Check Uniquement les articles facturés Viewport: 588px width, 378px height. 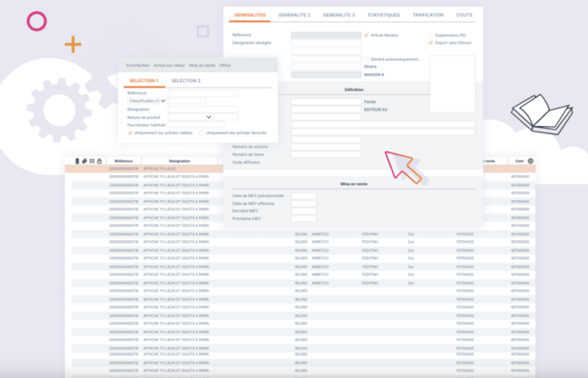pos(202,133)
